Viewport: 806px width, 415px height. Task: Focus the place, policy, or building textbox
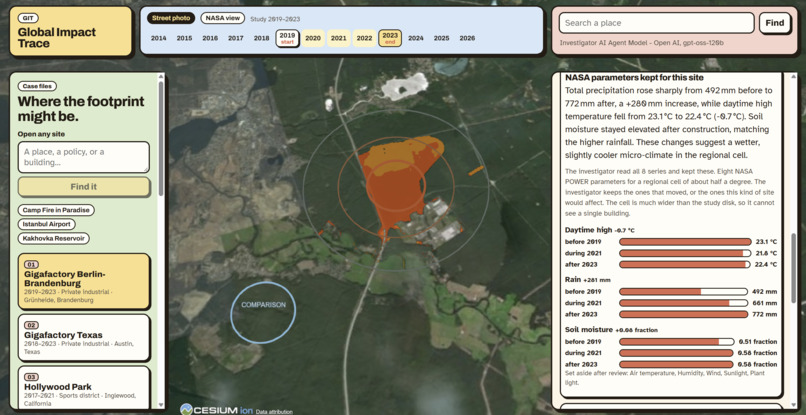(x=84, y=157)
